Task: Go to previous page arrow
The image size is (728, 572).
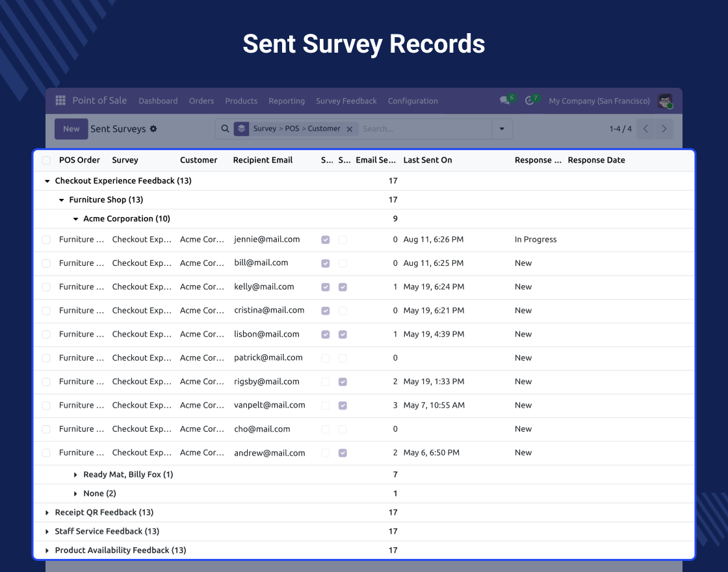Action: 646,129
